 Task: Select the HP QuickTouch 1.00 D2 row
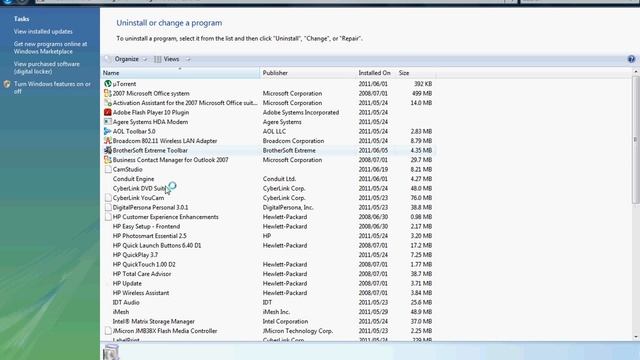tap(269, 264)
